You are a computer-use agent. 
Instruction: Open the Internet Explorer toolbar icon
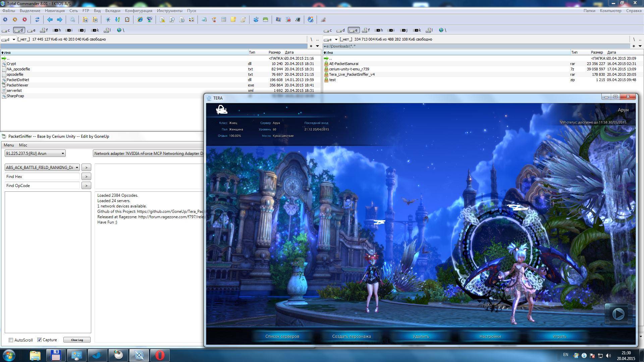click(140, 20)
